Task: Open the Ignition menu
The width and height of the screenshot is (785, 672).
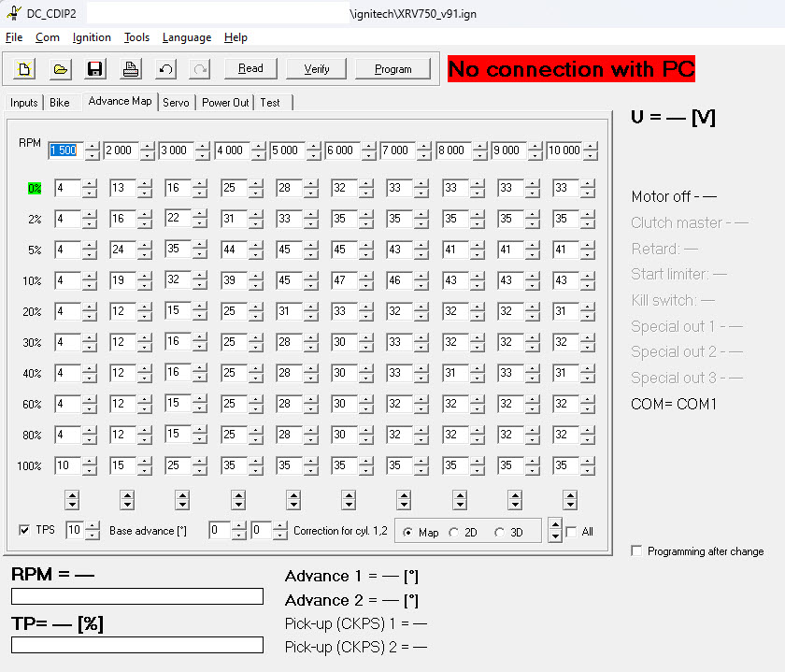Action: (92, 37)
